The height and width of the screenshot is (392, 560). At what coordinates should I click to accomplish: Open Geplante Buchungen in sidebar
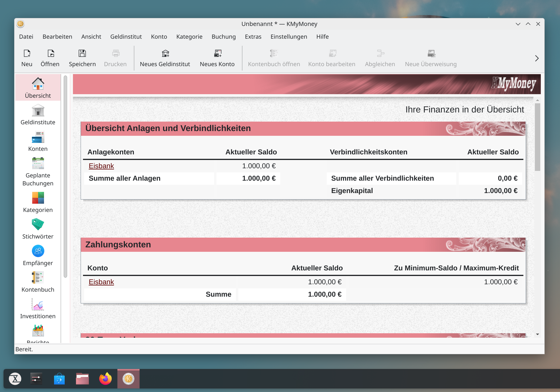[x=38, y=171]
